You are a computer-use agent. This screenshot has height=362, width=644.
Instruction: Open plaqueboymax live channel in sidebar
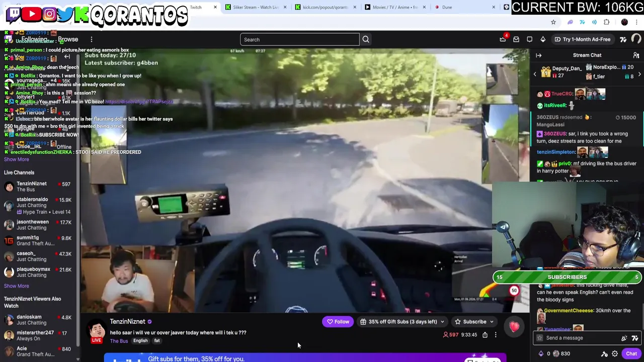[38, 272]
